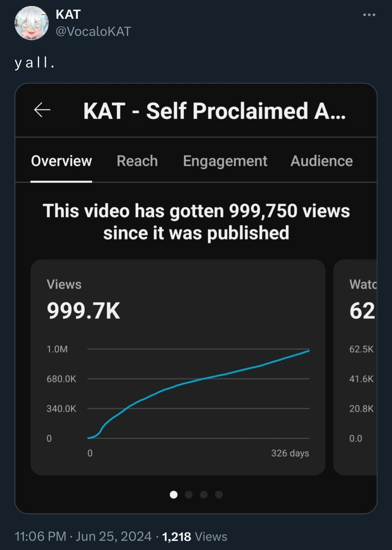Switch to the Reach tab
The height and width of the screenshot is (550, 392).
137,161
